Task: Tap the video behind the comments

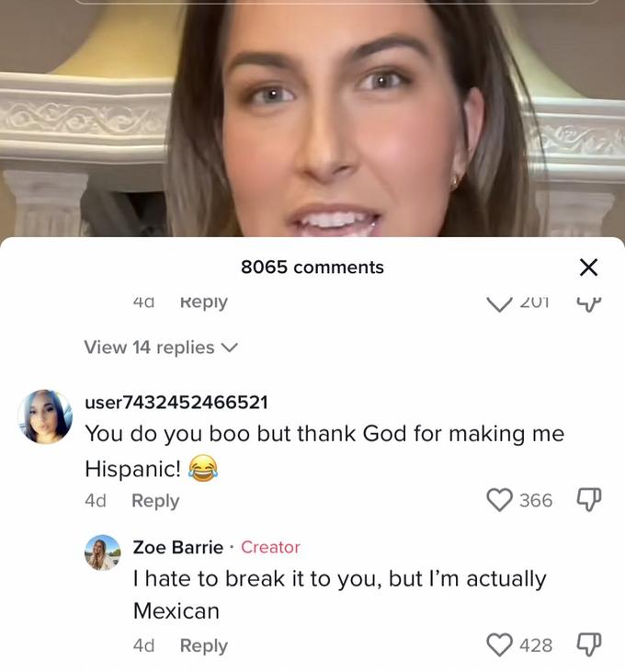Action: click(x=312, y=120)
